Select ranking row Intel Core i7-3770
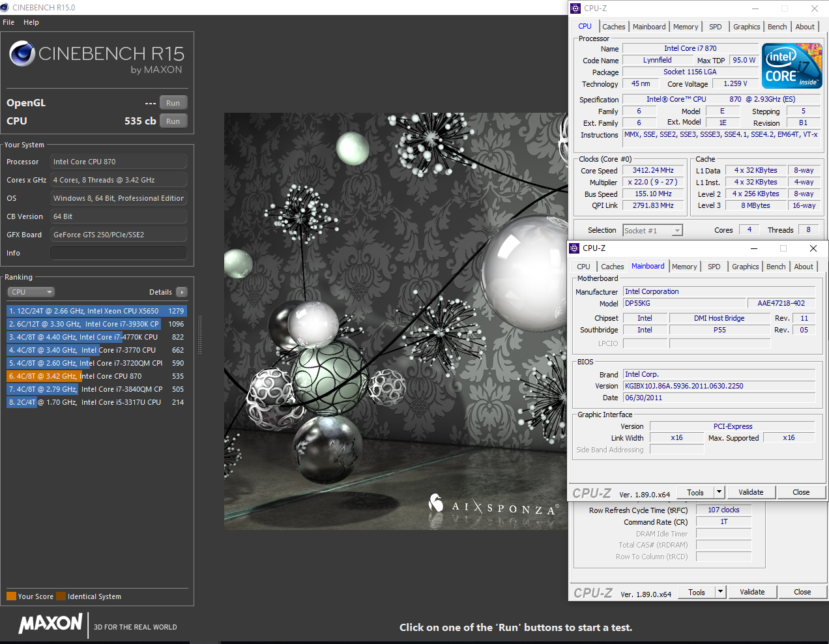829x644 pixels. tap(96, 350)
